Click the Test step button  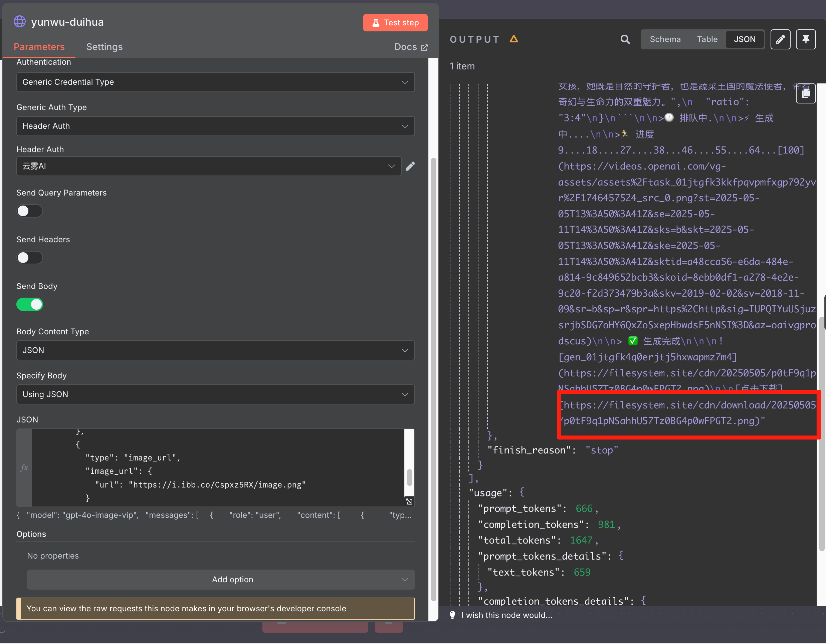395,23
